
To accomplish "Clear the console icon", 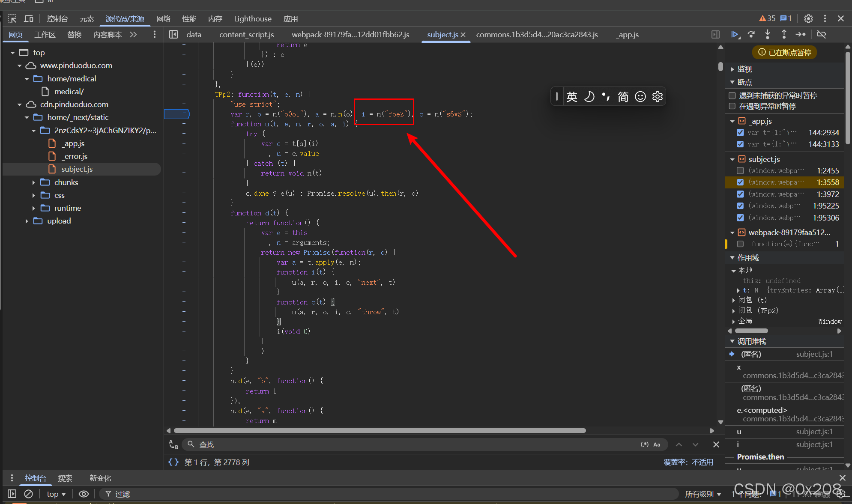I will (x=29, y=494).
